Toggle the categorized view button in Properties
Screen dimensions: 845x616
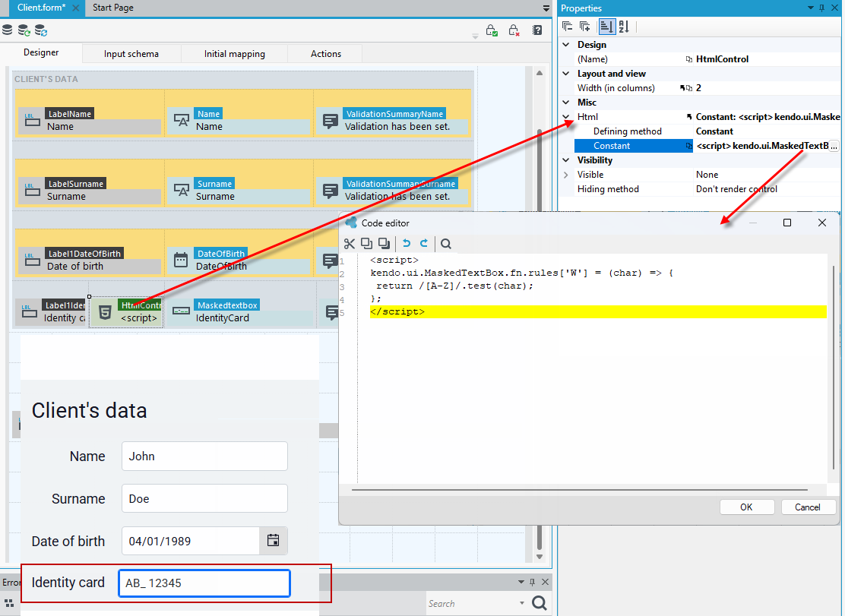(607, 27)
